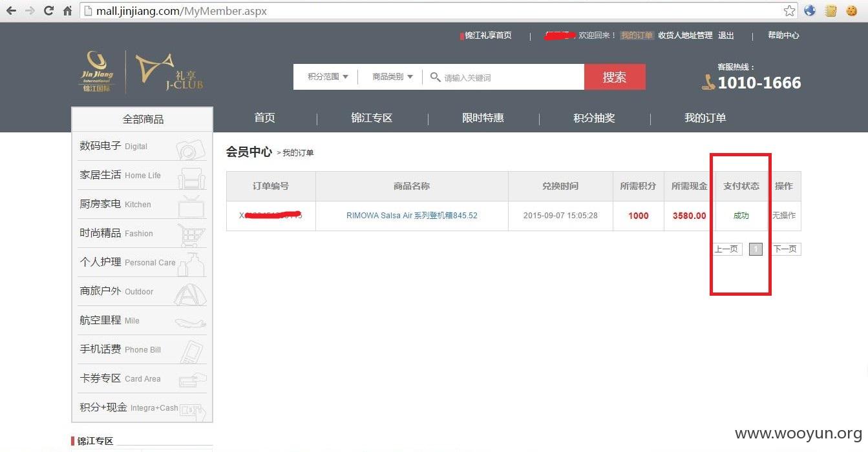Viewport: 868px width, 452px height.
Task: Click the 2015-09-07 15:05:28 time cell
Action: [x=560, y=216]
